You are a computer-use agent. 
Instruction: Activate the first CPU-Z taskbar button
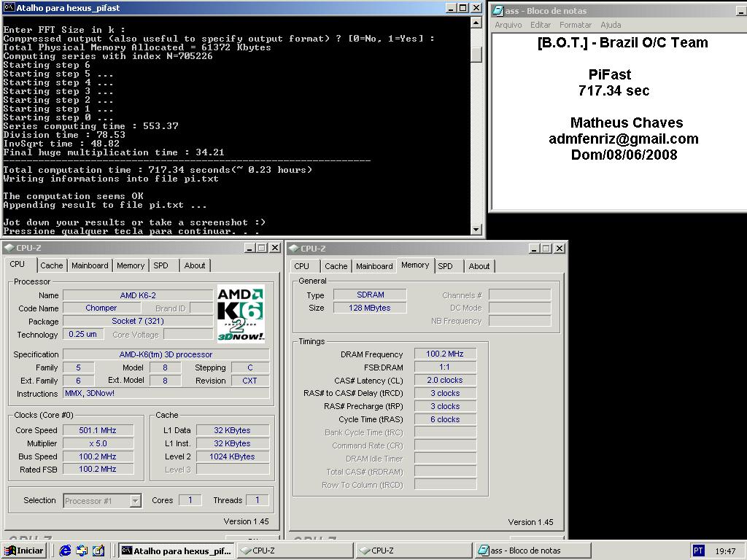coord(295,551)
